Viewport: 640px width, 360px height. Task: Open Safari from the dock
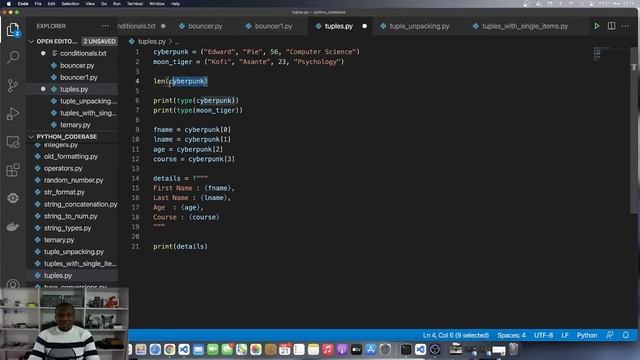(155, 349)
